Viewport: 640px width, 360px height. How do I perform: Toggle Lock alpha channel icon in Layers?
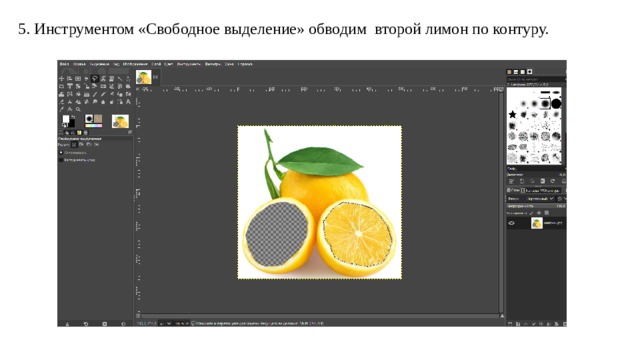click(x=547, y=213)
